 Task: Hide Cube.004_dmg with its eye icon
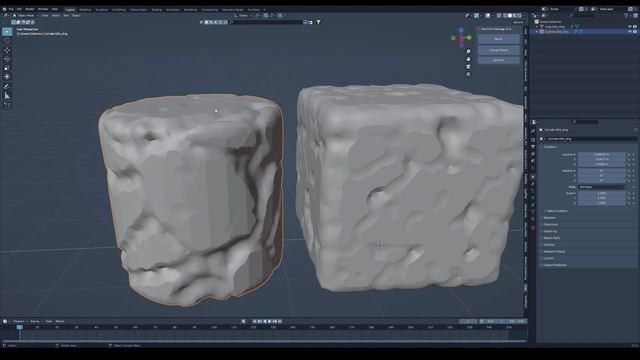pos(630,27)
